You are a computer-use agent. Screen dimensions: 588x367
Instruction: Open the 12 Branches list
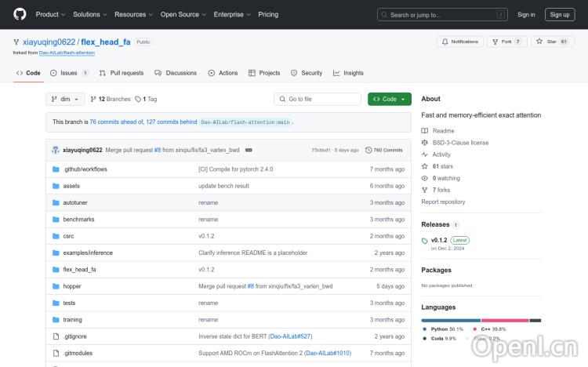pyautogui.click(x=111, y=100)
